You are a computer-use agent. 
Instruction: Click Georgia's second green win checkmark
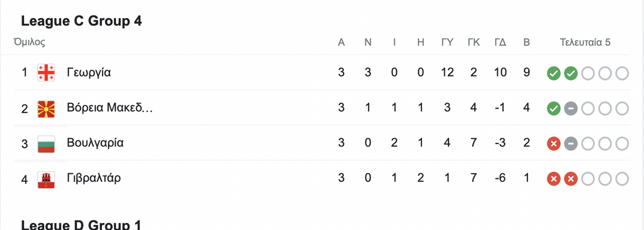coord(570,73)
